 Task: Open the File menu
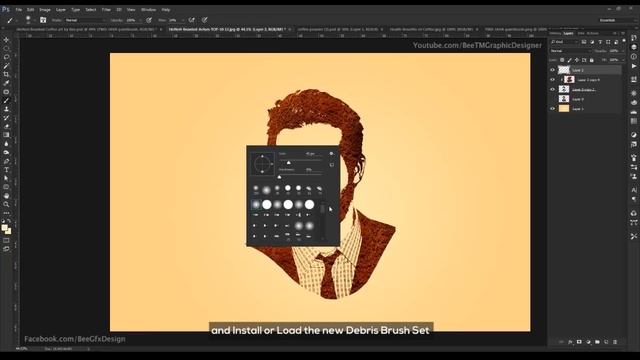coord(18,9)
